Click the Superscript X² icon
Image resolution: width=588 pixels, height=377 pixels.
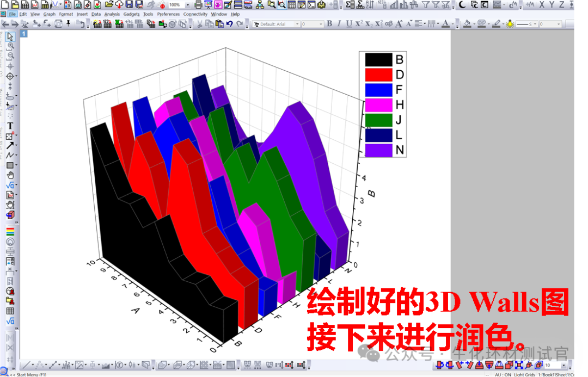[x=359, y=23]
